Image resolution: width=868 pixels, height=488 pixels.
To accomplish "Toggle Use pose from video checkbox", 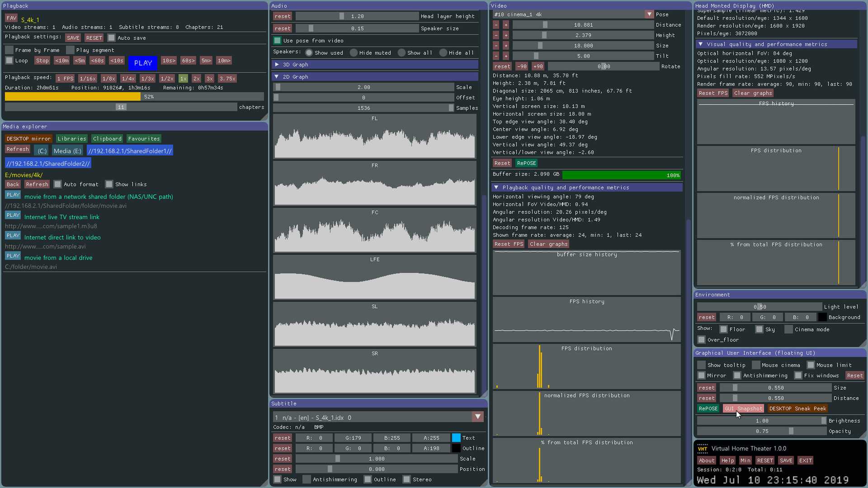I will pos(278,41).
